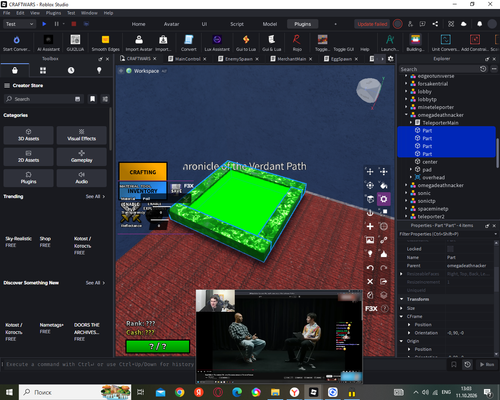500x400 pixels.
Task: Click See All next to Trending
Action: pos(95,197)
